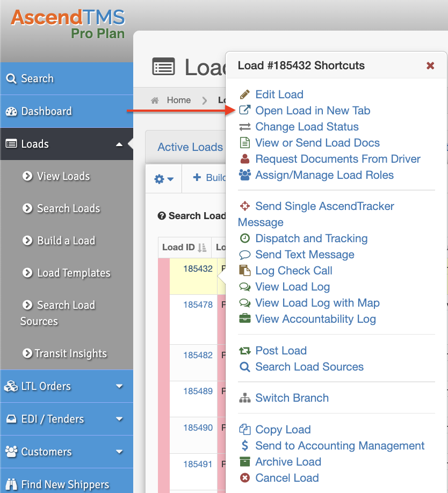Click the magnifier icon for Search Load Sources shortcut
Viewport: 448px width, 493px height.
[244, 367]
